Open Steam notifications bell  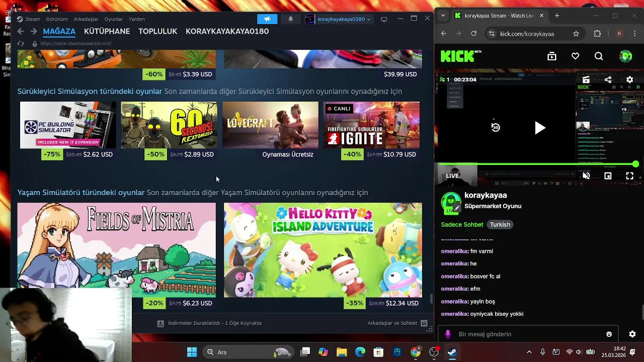[x=290, y=19]
